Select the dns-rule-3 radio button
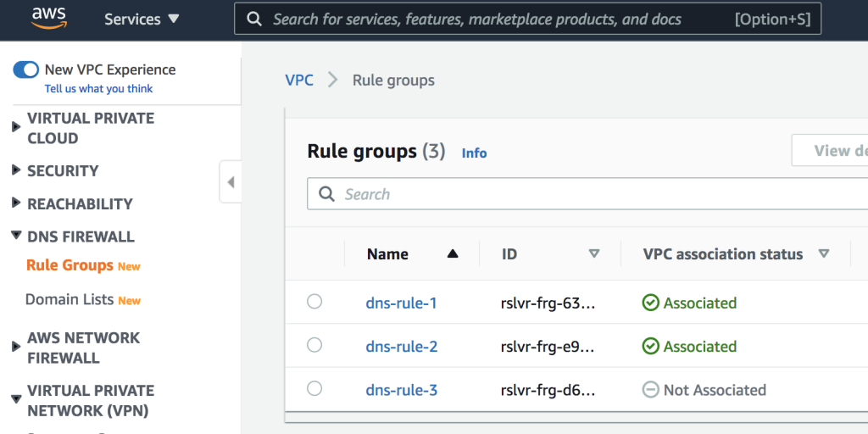 [314, 388]
